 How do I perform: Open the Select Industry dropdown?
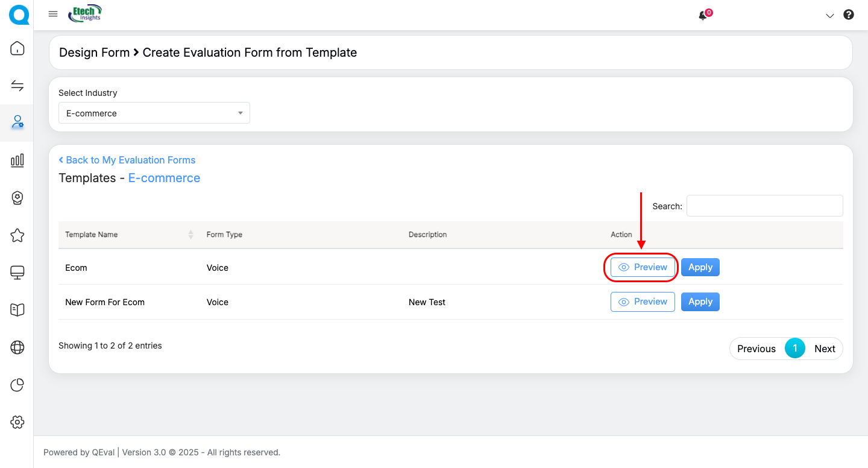154,113
